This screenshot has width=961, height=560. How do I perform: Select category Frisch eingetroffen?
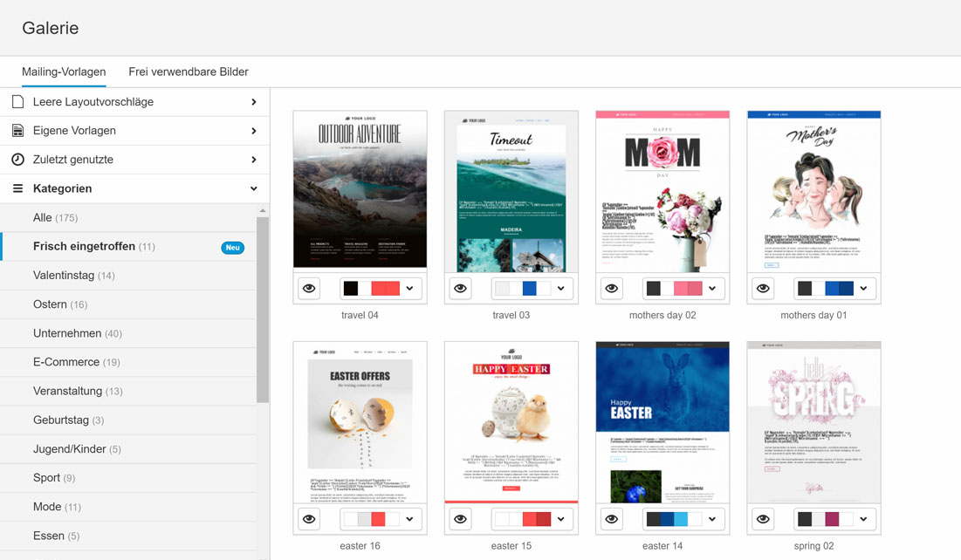pyautogui.click(x=128, y=246)
